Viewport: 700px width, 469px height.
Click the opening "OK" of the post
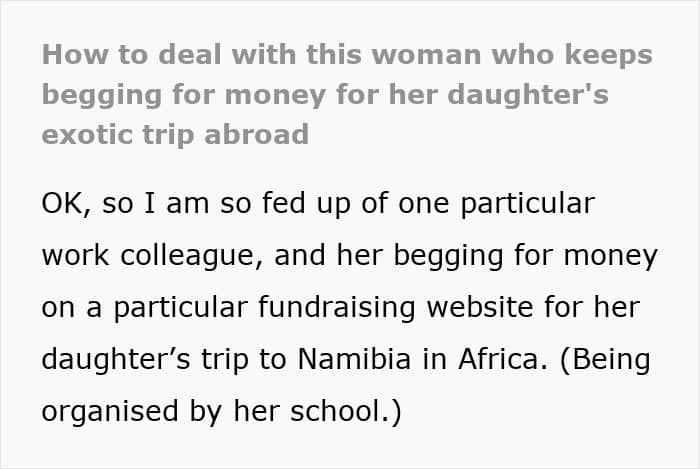click(x=62, y=204)
